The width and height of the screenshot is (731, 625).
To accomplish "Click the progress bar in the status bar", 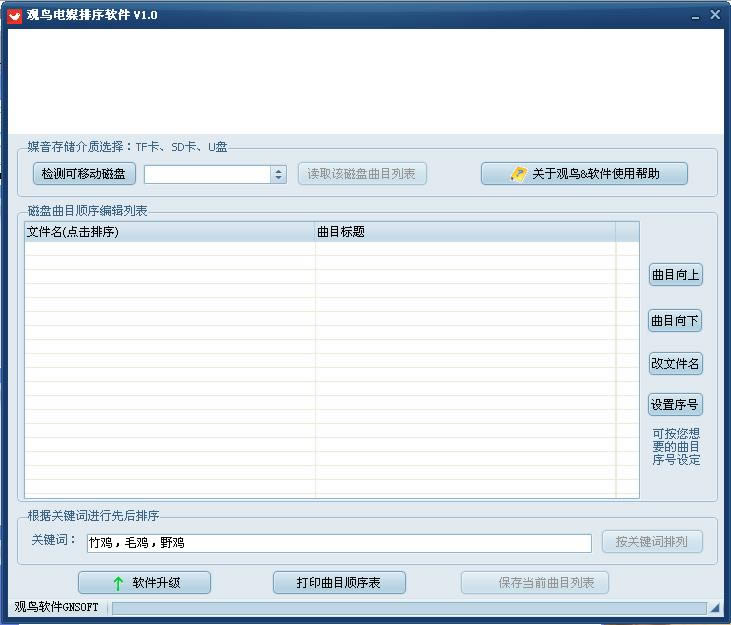I will tap(408, 608).
